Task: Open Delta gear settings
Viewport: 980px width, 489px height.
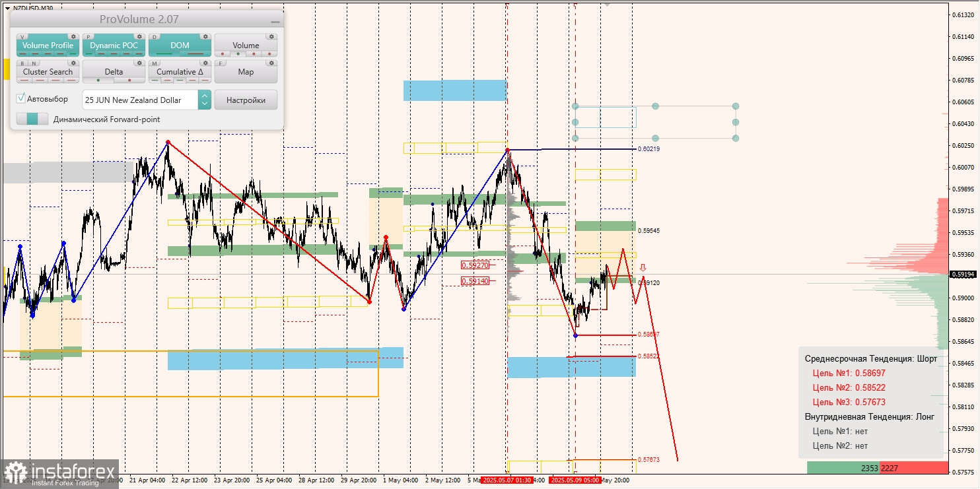Action: pyautogui.click(x=139, y=63)
